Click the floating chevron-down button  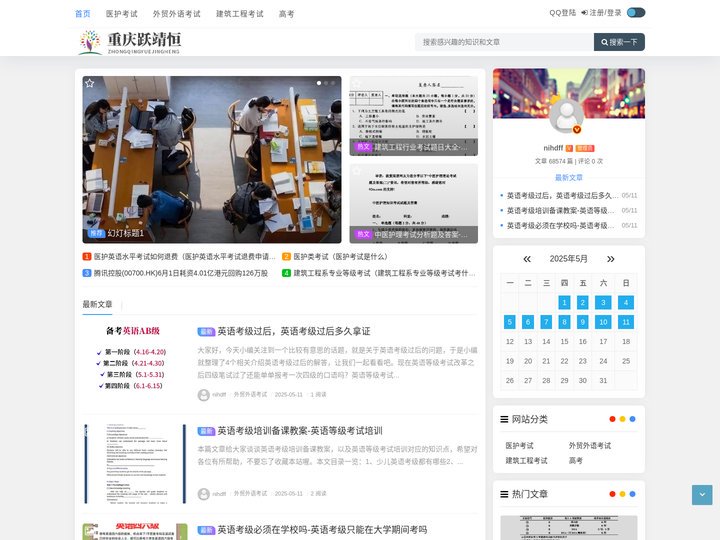click(702, 495)
